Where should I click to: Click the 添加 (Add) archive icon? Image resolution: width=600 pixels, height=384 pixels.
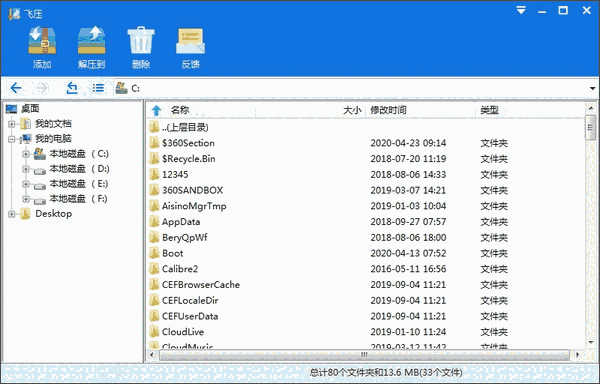(42, 41)
